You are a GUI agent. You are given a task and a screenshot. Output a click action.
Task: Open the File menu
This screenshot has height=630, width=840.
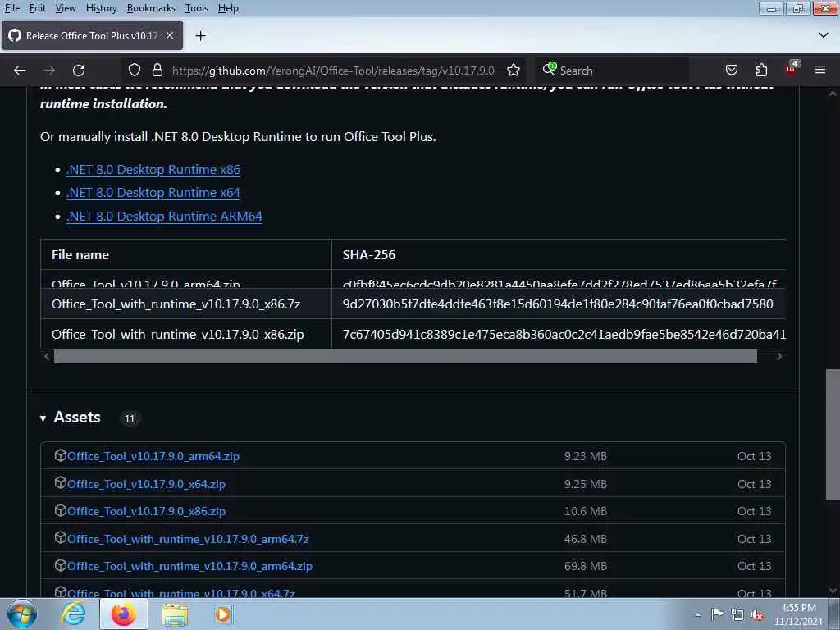[11, 8]
